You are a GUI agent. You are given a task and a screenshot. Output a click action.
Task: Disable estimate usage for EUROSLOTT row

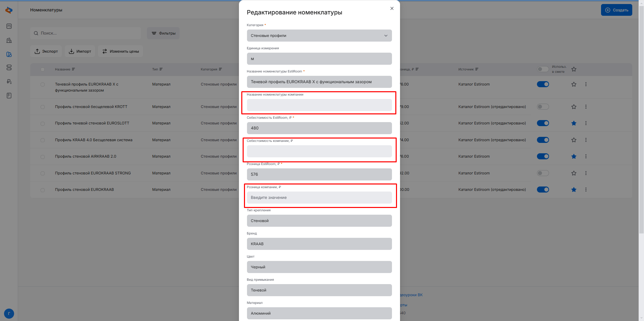[x=543, y=123]
